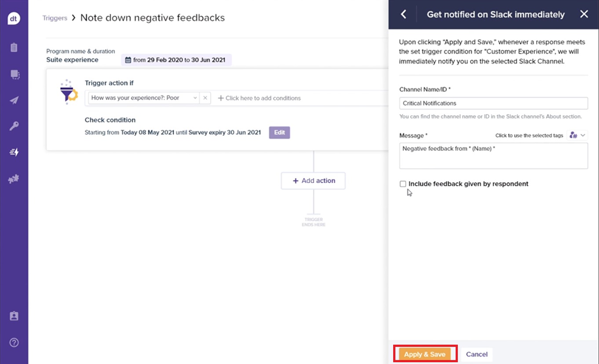Click the Cancel button

click(x=477, y=354)
